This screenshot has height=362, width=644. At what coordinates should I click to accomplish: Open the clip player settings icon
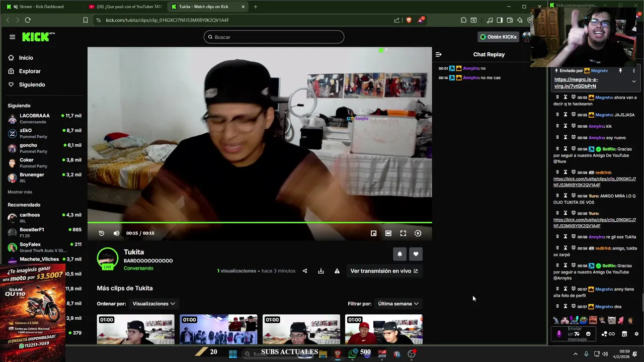point(418,233)
